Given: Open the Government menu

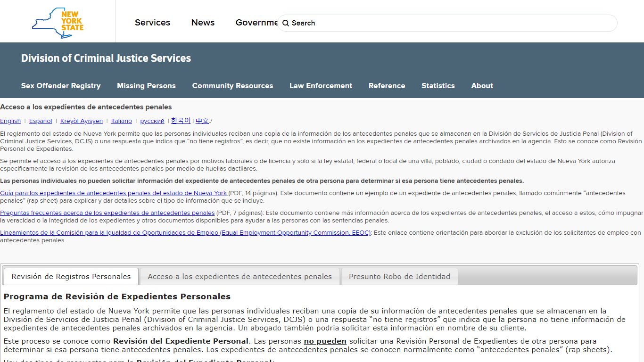Looking at the screenshot, I should [256, 23].
